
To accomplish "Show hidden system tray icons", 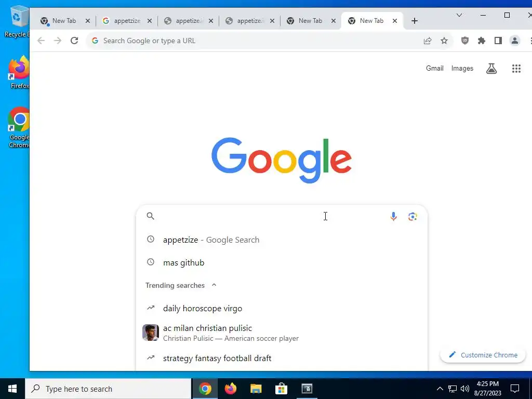I will coord(440,389).
